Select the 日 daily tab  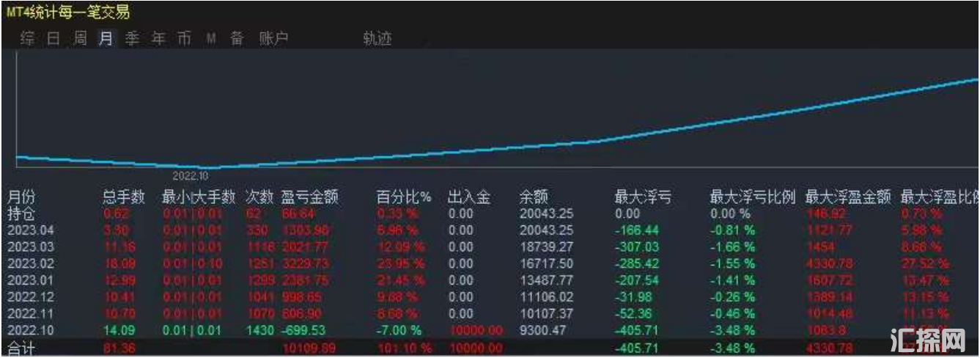click(54, 39)
